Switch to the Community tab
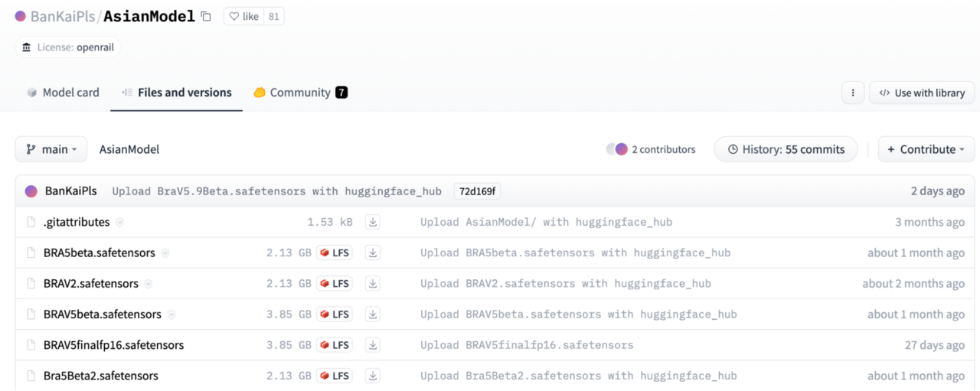This screenshot has width=980, height=391. [301, 93]
